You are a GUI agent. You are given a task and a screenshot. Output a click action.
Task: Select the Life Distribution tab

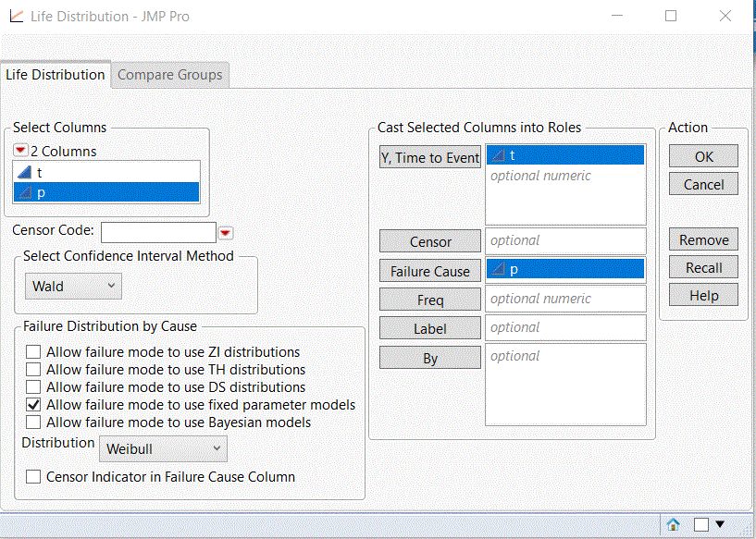click(56, 75)
